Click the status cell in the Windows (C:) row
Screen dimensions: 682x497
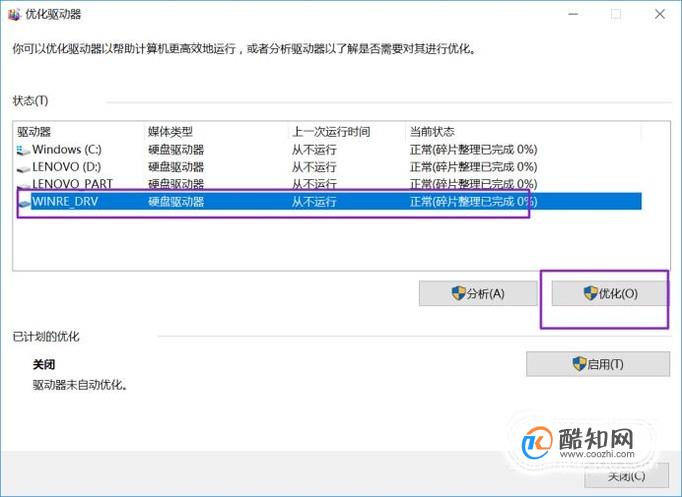473,150
